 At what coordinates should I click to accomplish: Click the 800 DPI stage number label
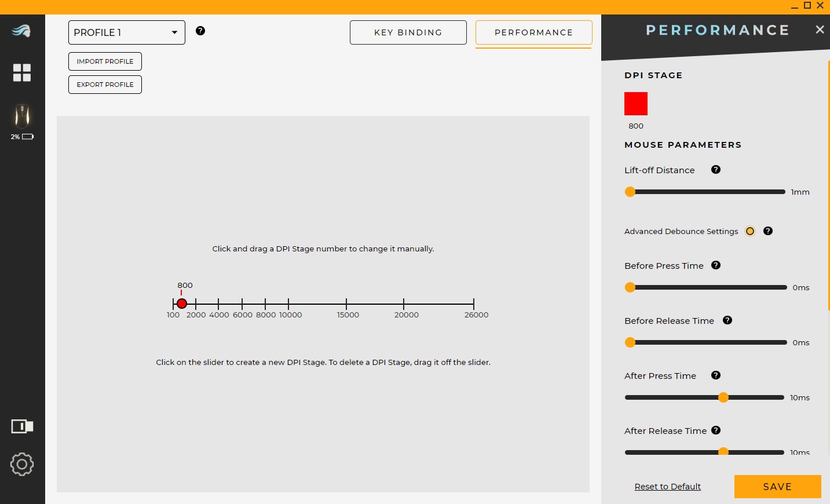(185, 285)
